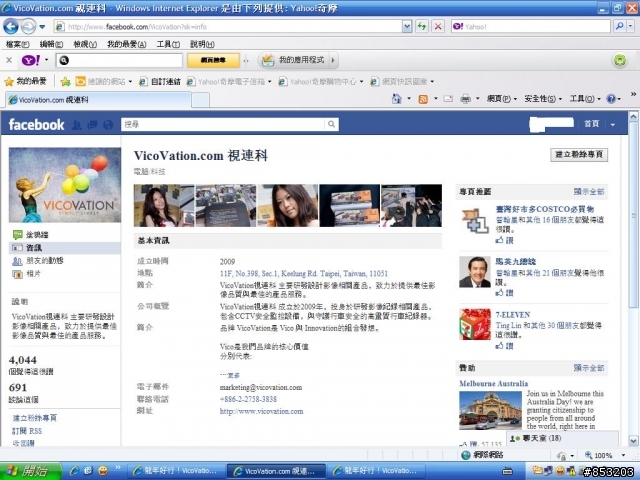Open Facebook friend requests icon

pos(76,125)
